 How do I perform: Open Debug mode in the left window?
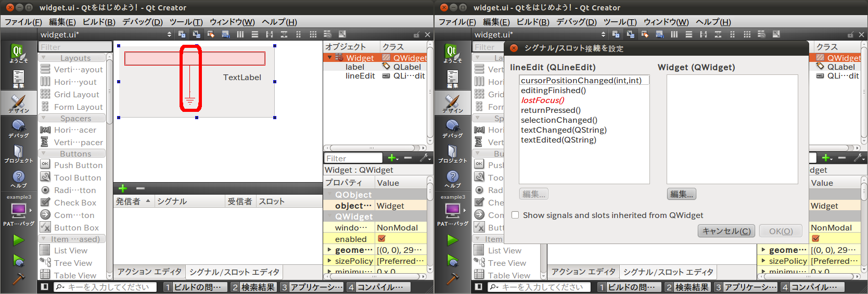pyautogui.click(x=18, y=129)
